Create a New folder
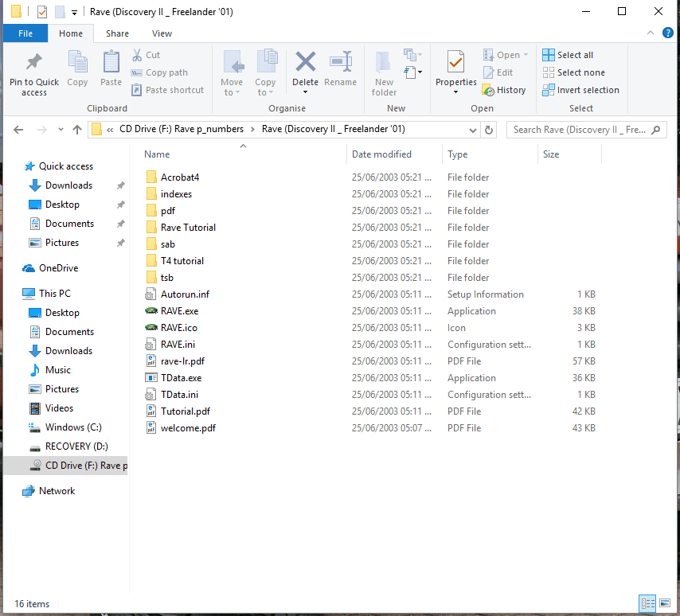Screen dimensions: 680x616 click(384, 73)
